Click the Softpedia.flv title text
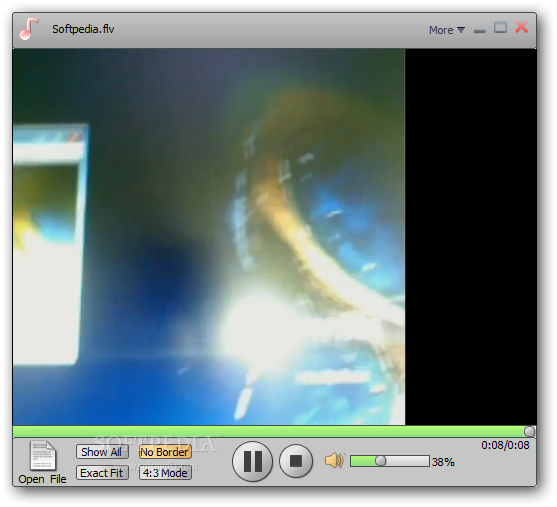This screenshot has height=507, width=557. click(83, 29)
